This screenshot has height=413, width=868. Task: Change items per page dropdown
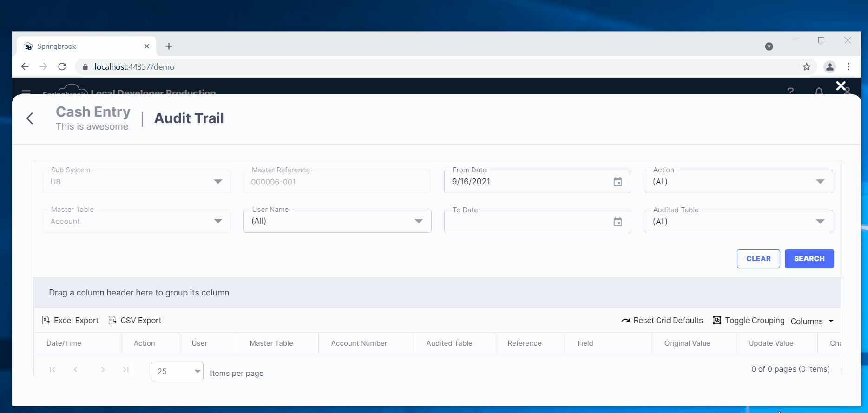point(177,371)
